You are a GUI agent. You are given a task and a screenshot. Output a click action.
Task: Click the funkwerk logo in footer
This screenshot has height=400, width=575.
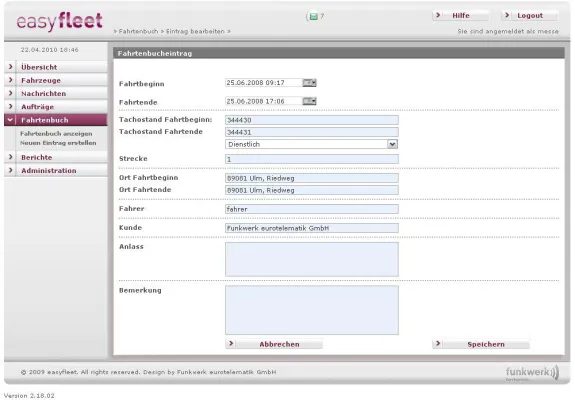(x=532, y=373)
